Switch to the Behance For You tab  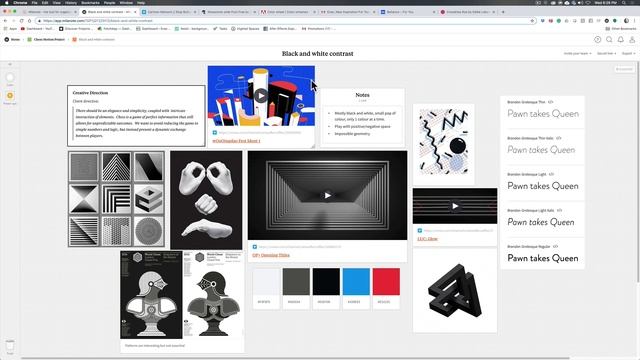point(407,12)
